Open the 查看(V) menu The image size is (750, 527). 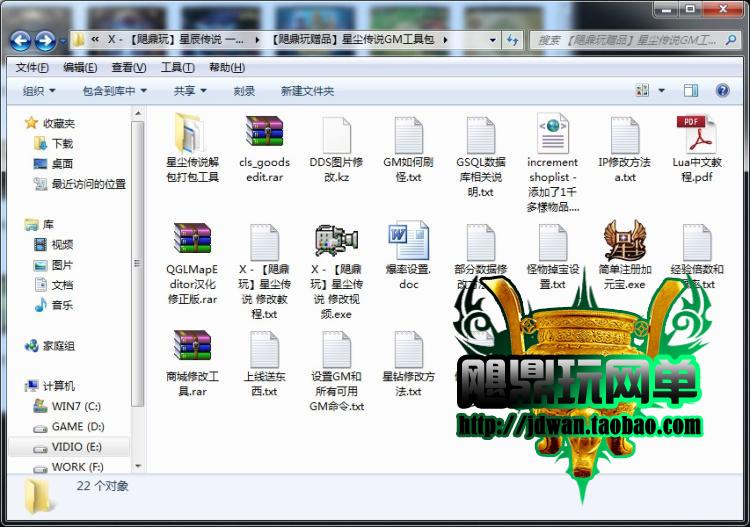point(128,67)
